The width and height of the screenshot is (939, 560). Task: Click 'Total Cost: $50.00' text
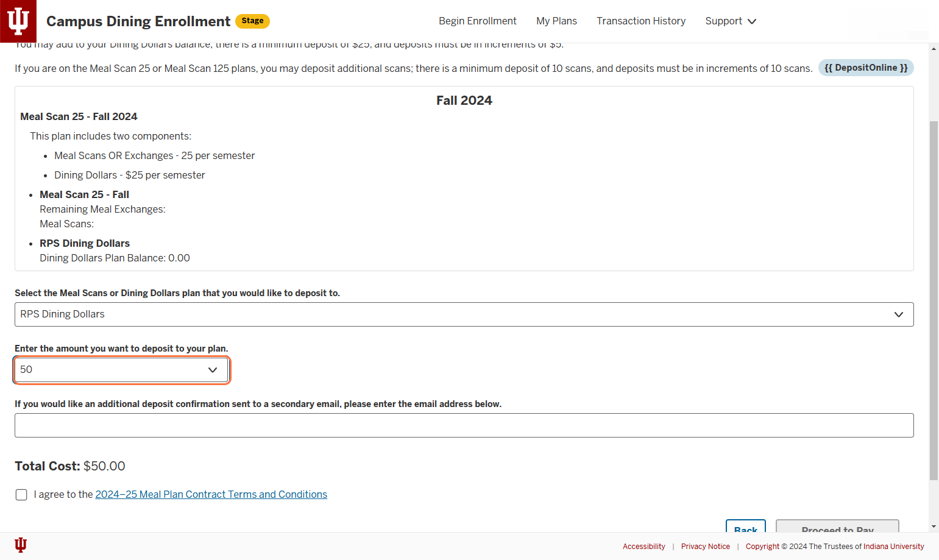(70, 466)
